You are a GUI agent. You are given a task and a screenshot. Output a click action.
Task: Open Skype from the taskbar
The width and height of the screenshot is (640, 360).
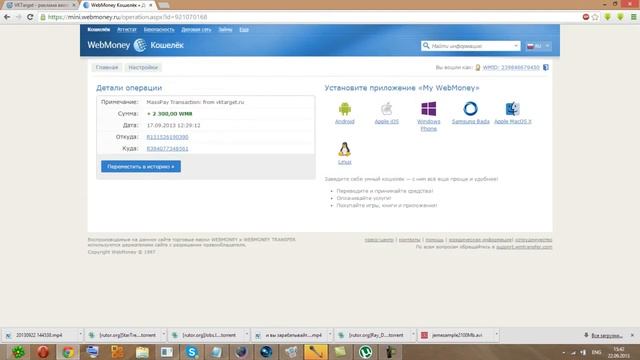tap(191, 352)
